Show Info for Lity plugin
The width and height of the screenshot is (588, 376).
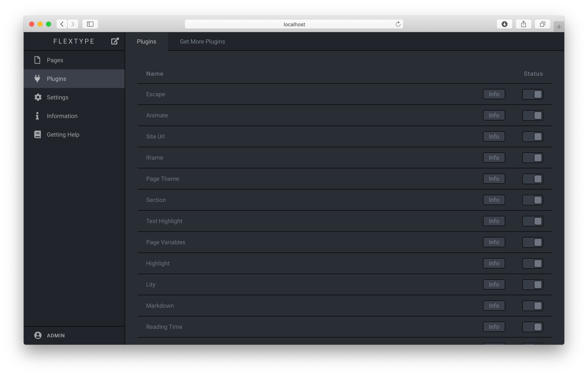click(x=494, y=285)
